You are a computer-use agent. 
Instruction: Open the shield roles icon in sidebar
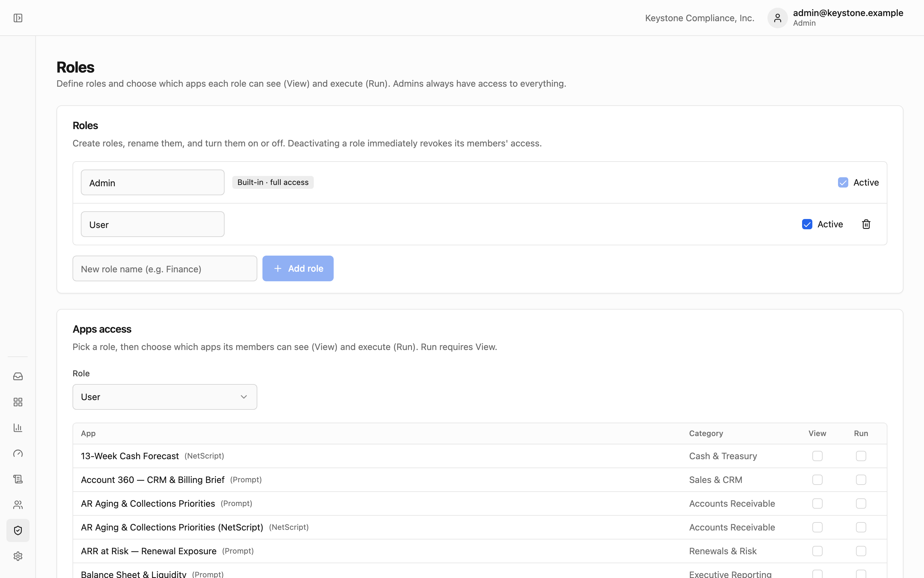(18, 530)
